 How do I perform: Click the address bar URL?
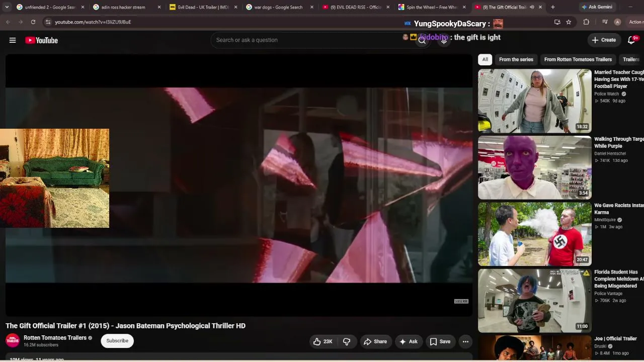tap(93, 22)
